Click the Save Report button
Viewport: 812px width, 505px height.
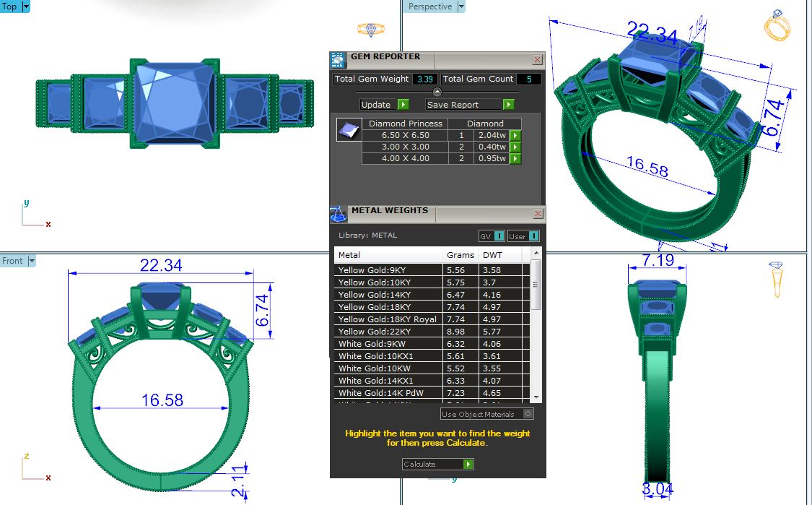point(470,105)
